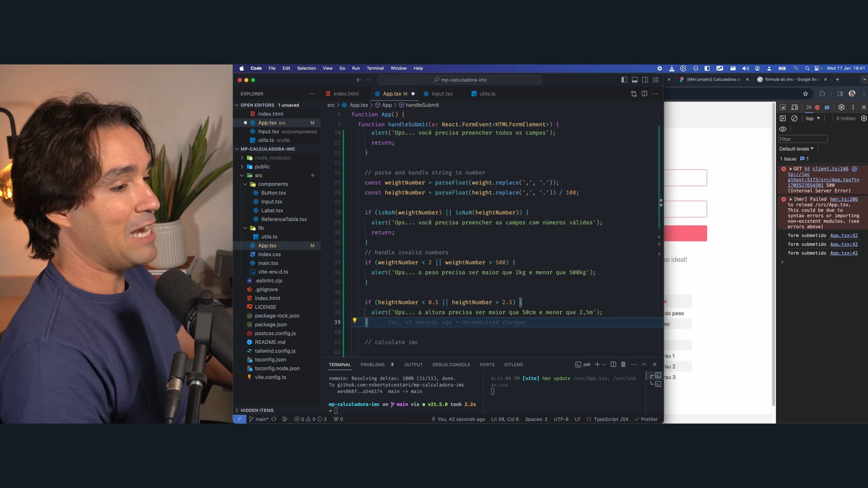The height and width of the screenshot is (488, 868).
Task: Split the terminal panel
Action: [613, 365]
